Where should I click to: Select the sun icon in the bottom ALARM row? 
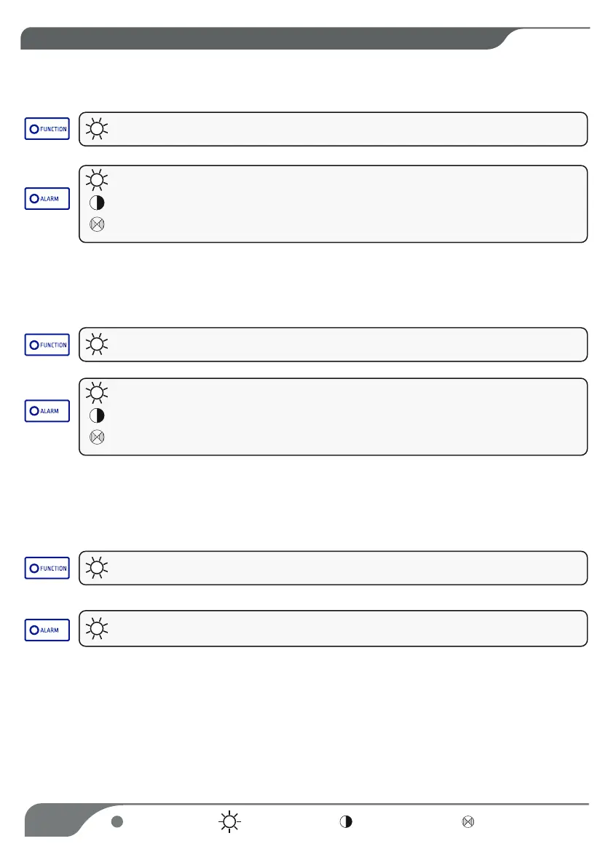[96, 628]
